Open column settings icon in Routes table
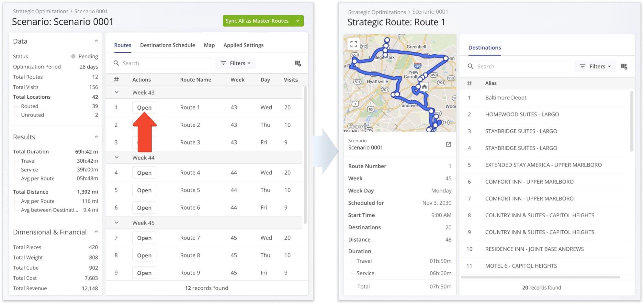 tap(298, 63)
